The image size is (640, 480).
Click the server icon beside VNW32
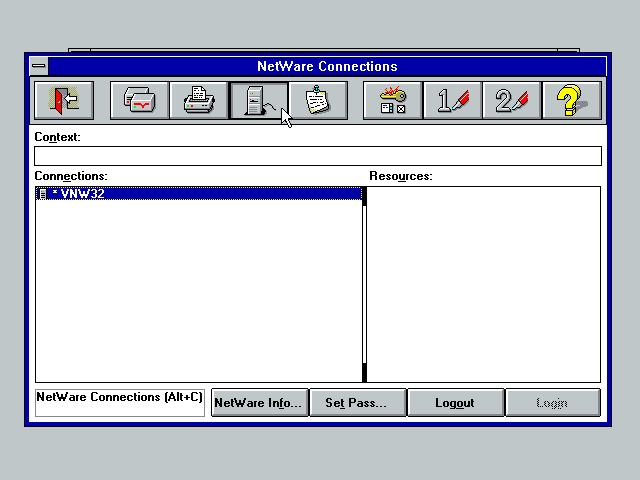tap(42, 194)
